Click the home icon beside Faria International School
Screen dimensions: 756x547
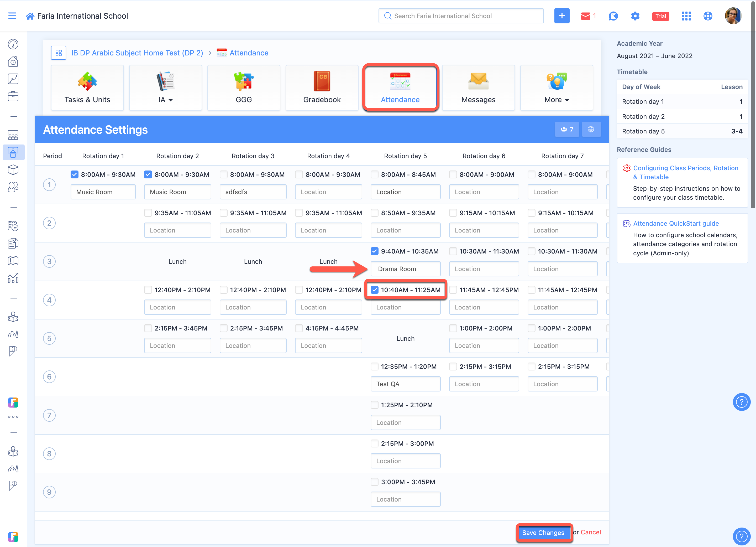coord(30,16)
